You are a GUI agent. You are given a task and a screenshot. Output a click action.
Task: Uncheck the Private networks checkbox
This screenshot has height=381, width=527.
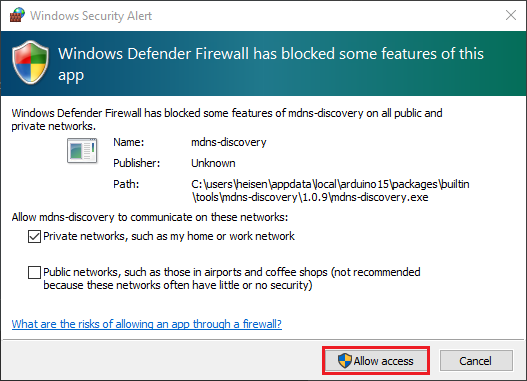[x=34, y=237]
